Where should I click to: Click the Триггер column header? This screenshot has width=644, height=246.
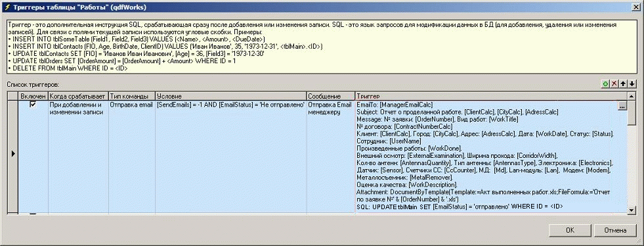tap(491, 96)
